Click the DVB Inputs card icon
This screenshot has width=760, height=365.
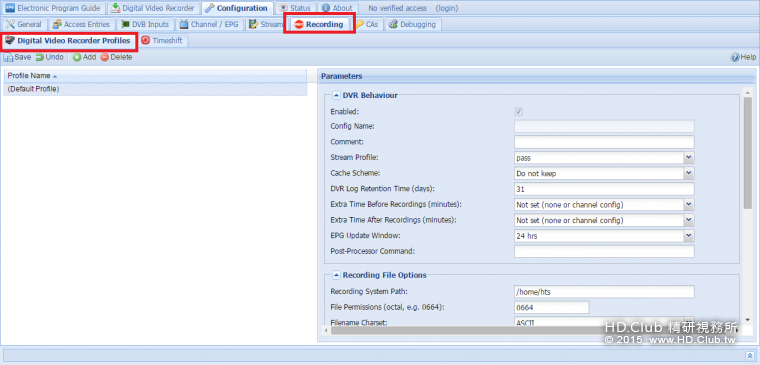125,24
